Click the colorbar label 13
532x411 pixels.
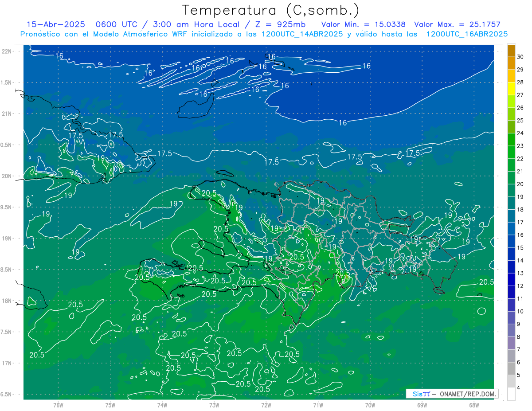click(x=520, y=273)
